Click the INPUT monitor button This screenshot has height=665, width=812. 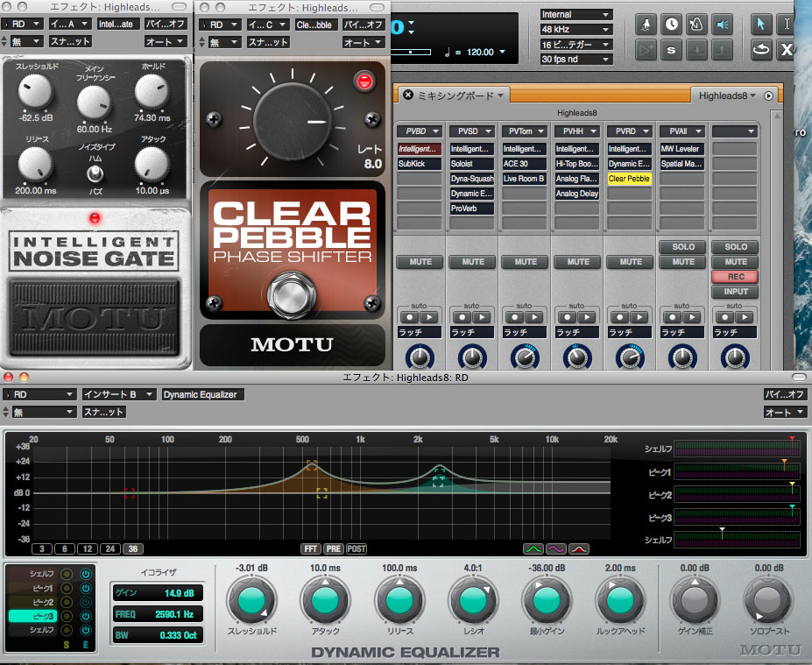click(x=736, y=292)
